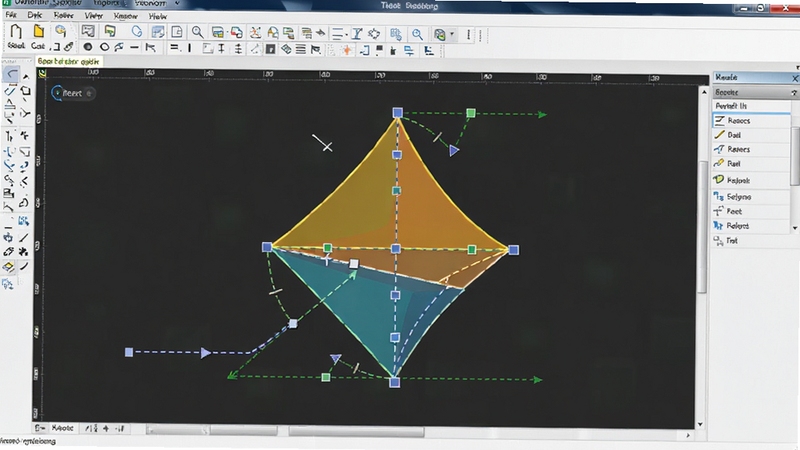Viewport: 800px width, 450px height.
Task: Click the three horizontal lines toolbar icon
Action: [x=301, y=49]
